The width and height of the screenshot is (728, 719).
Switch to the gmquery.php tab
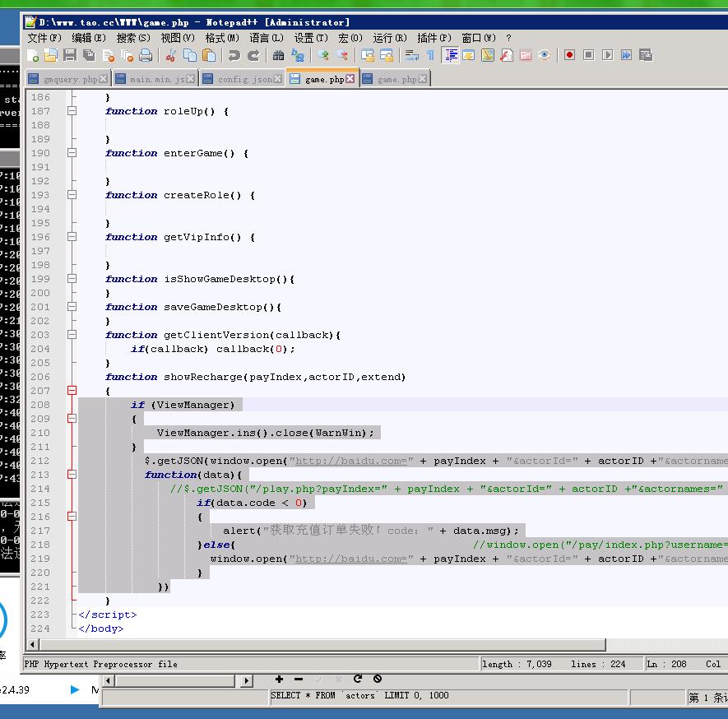point(67,79)
